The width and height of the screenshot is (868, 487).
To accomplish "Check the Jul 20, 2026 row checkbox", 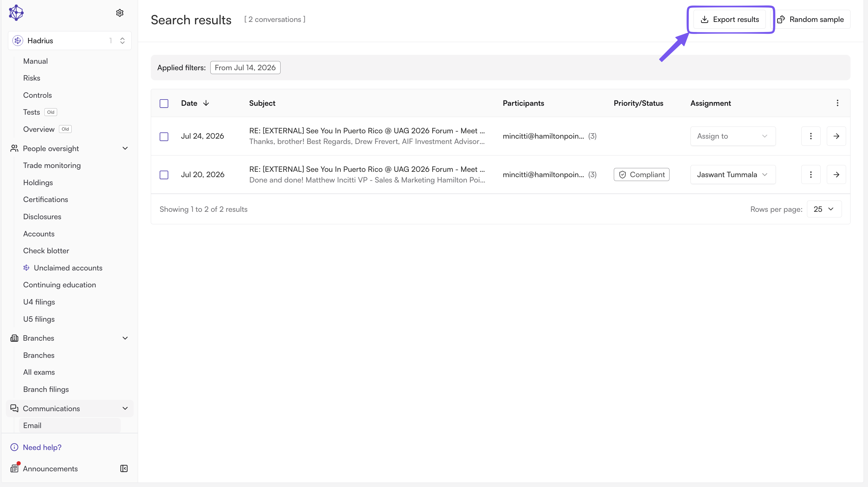I will (x=164, y=175).
